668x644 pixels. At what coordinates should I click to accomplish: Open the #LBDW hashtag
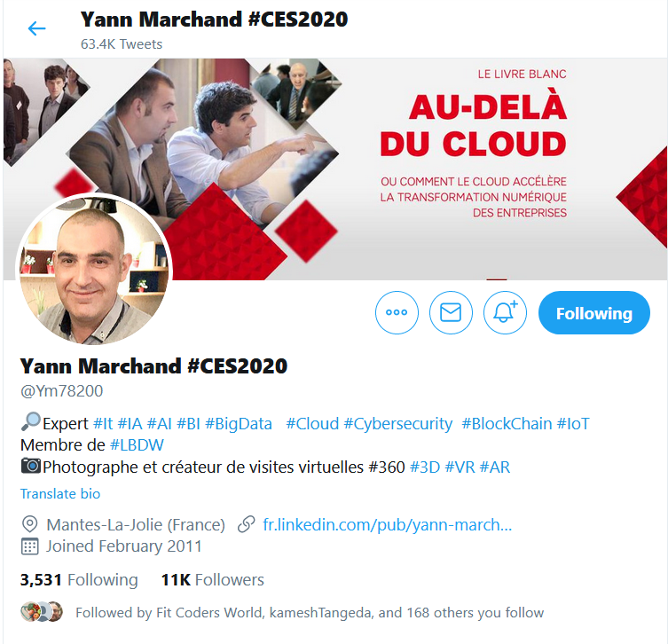tap(137, 445)
